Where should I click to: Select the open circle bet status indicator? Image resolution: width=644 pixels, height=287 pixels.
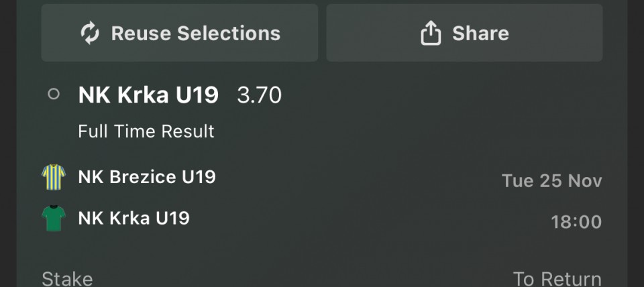click(x=54, y=95)
